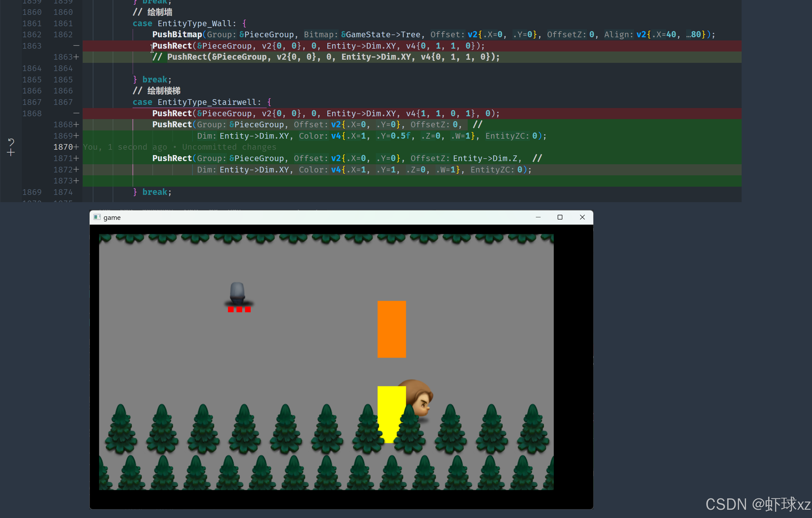Click the ".Y=0.5f" color value on line 1869
The image size is (812, 518).
(394, 136)
